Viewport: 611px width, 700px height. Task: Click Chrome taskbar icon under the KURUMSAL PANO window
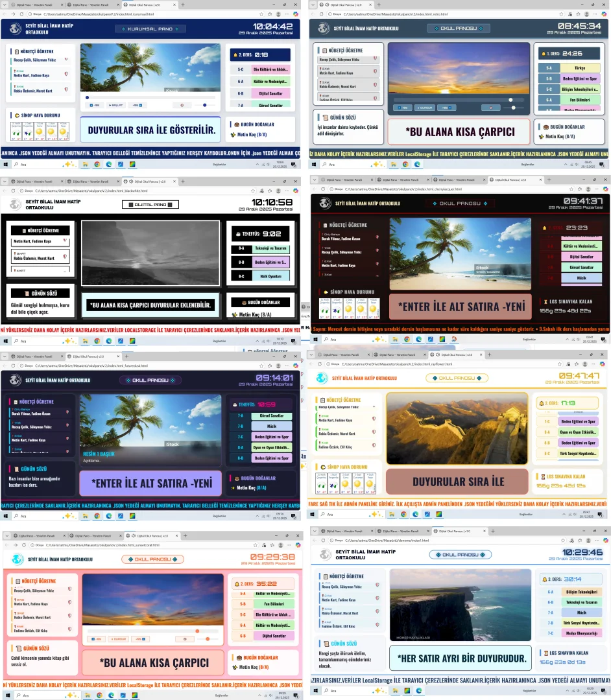click(97, 164)
